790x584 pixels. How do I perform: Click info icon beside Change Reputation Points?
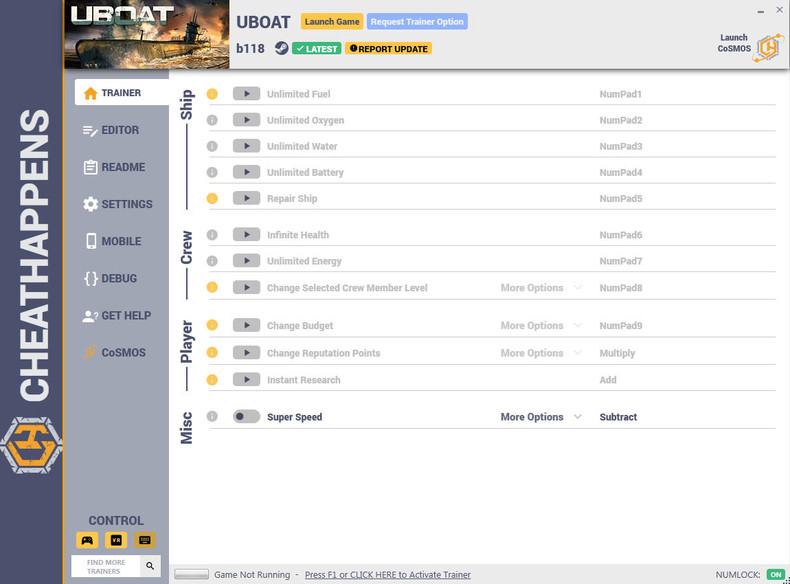[212, 353]
